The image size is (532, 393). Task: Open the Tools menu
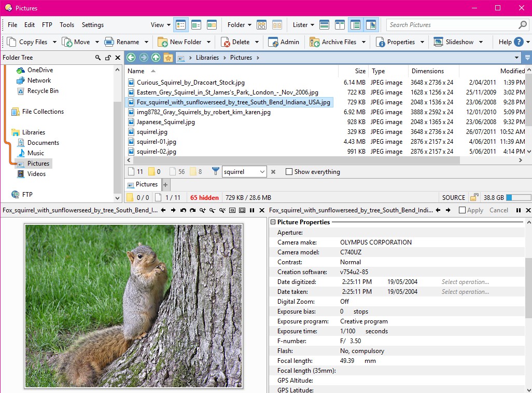tap(67, 24)
